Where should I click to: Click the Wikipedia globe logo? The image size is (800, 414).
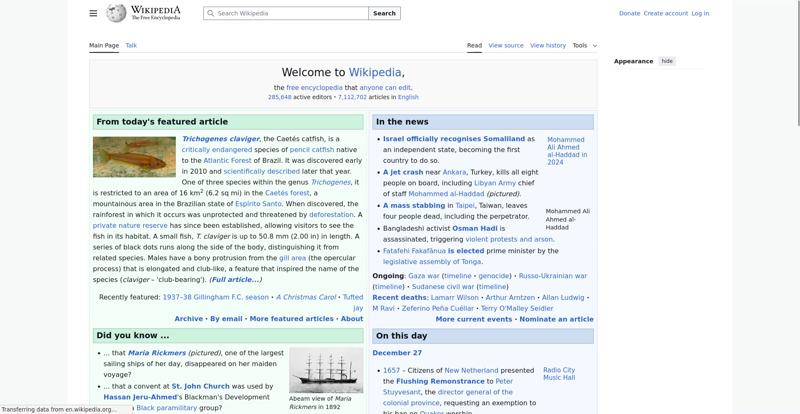click(116, 13)
